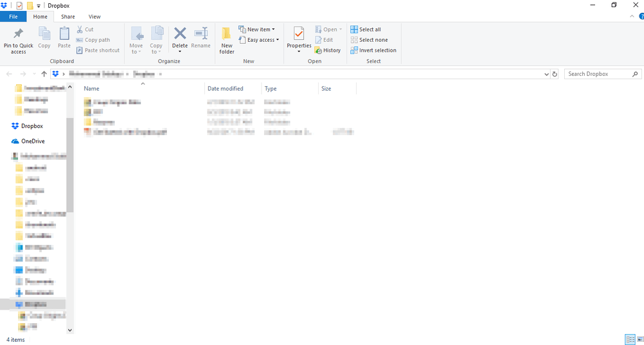Create a New folder from ribbon
Viewport: 644px width, 345px height.
point(227,41)
